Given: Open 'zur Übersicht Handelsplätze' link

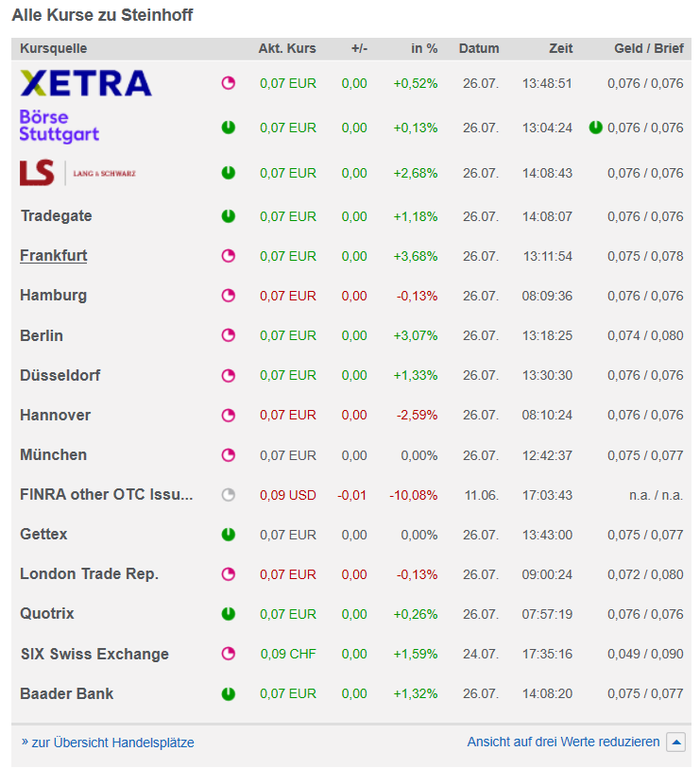Looking at the screenshot, I should click(x=112, y=742).
